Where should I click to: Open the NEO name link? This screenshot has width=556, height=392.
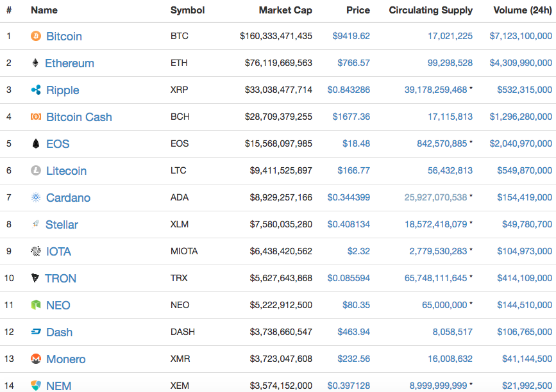coord(58,306)
